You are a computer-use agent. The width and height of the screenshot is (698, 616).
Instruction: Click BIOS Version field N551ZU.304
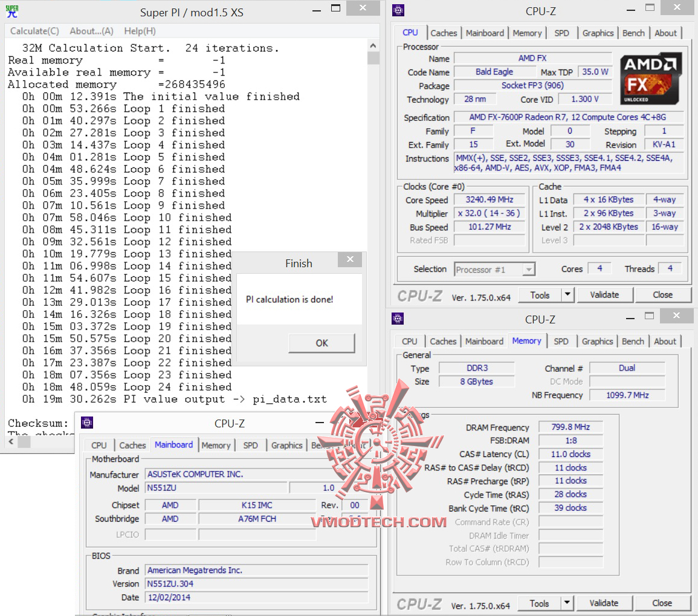[257, 583]
